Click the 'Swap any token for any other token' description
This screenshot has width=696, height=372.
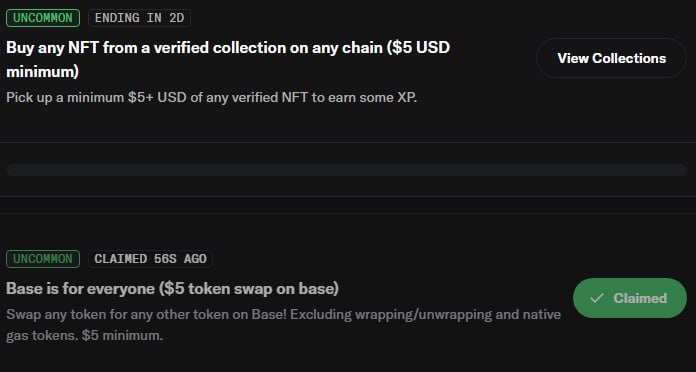click(x=284, y=325)
